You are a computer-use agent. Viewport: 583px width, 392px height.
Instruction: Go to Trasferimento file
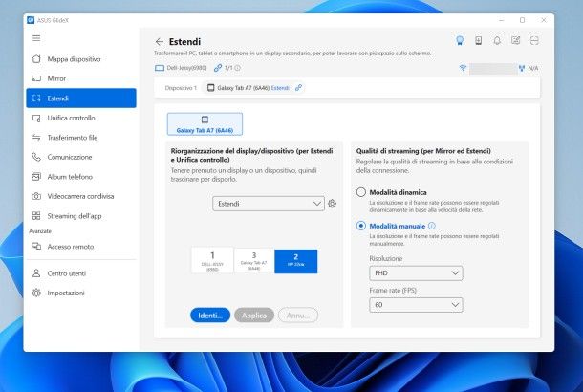81,138
